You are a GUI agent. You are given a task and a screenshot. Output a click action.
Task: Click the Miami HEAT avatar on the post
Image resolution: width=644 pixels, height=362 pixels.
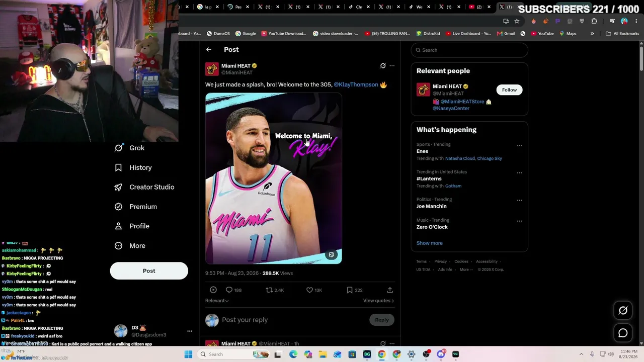pos(212,69)
